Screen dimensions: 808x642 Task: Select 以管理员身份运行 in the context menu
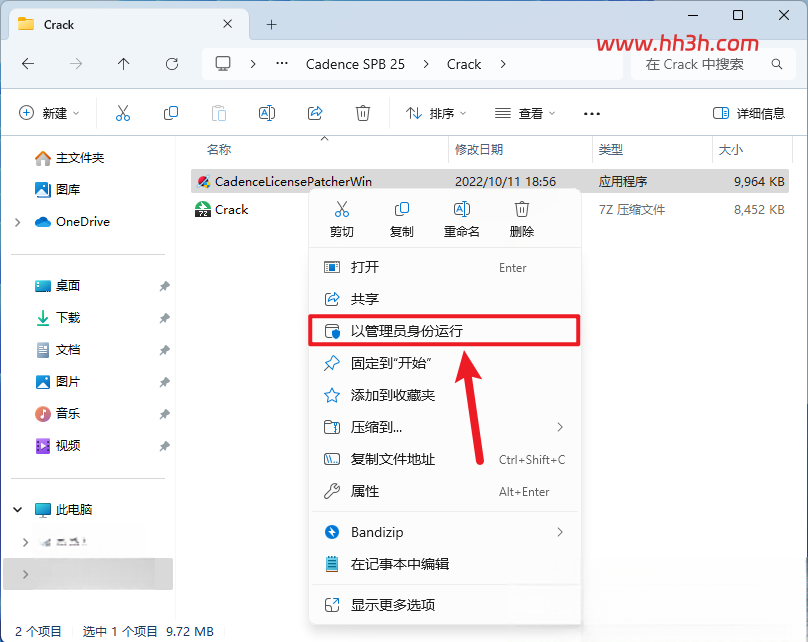coord(444,330)
